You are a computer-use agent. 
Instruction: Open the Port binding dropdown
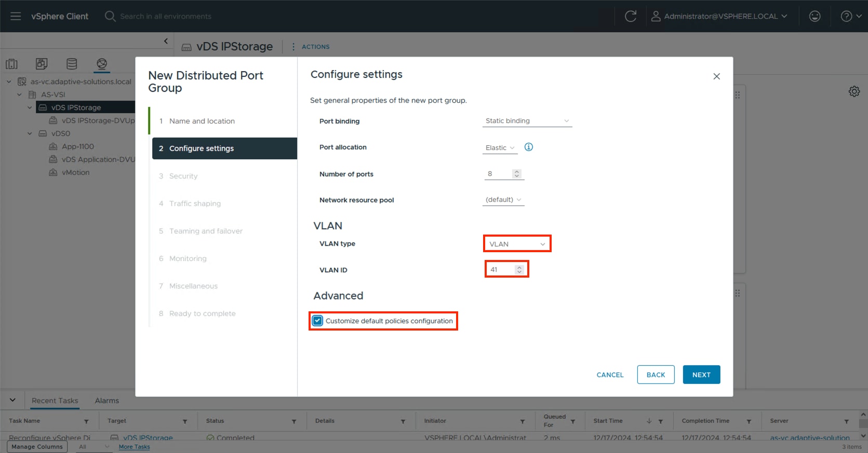coord(527,121)
